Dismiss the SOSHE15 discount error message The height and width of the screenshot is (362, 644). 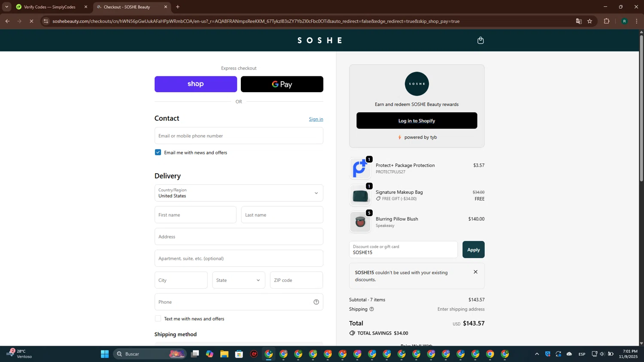[x=475, y=272]
